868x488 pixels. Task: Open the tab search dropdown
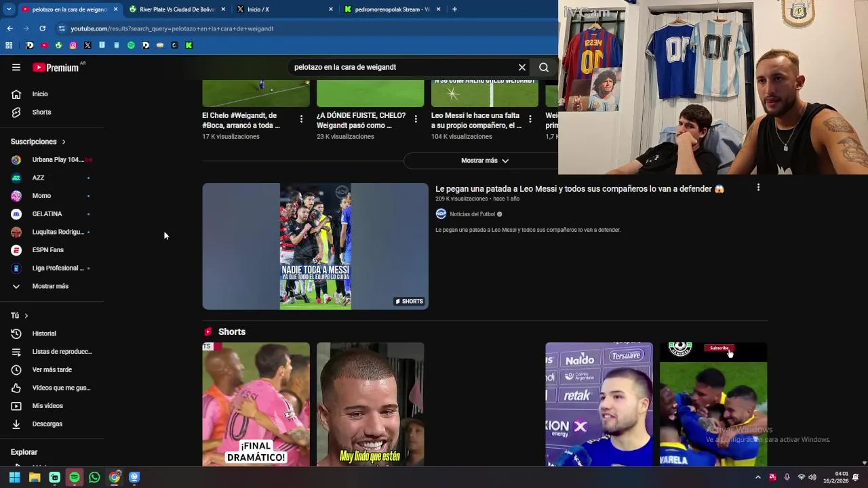tap(8, 9)
